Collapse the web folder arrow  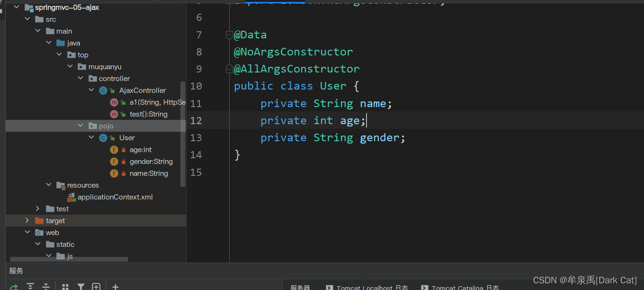point(27,232)
